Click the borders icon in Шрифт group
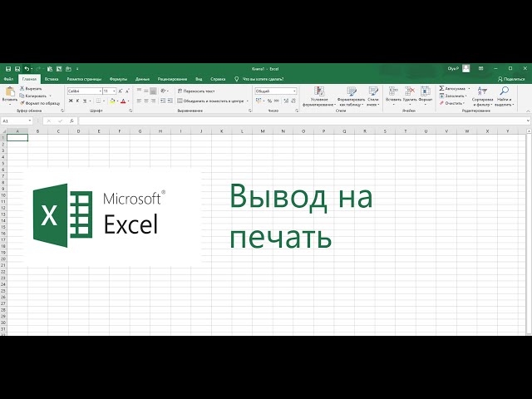 [98, 101]
